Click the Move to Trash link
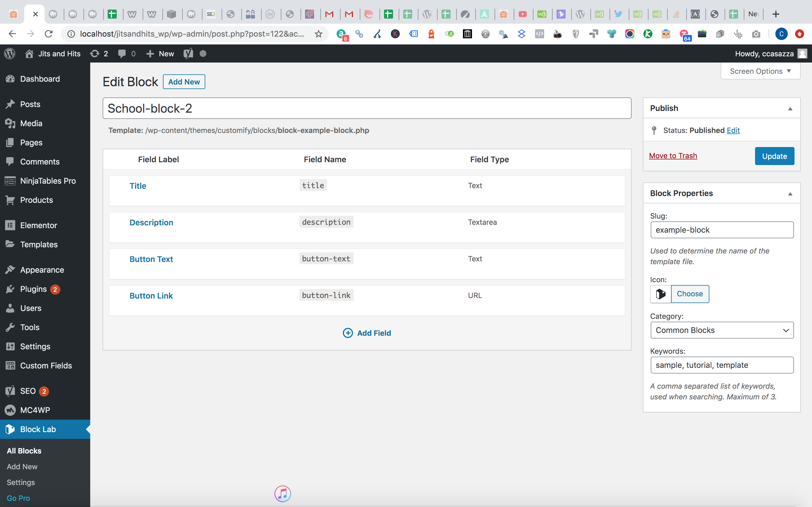812x507 pixels. tap(673, 155)
